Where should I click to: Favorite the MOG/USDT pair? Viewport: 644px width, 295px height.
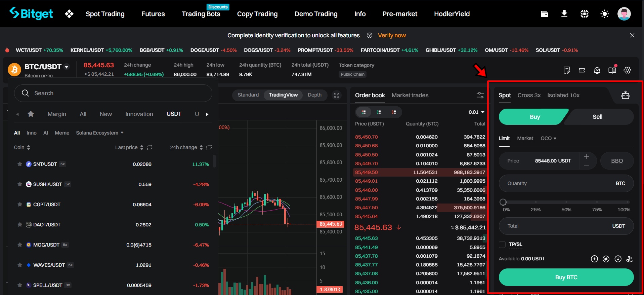pos(20,245)
